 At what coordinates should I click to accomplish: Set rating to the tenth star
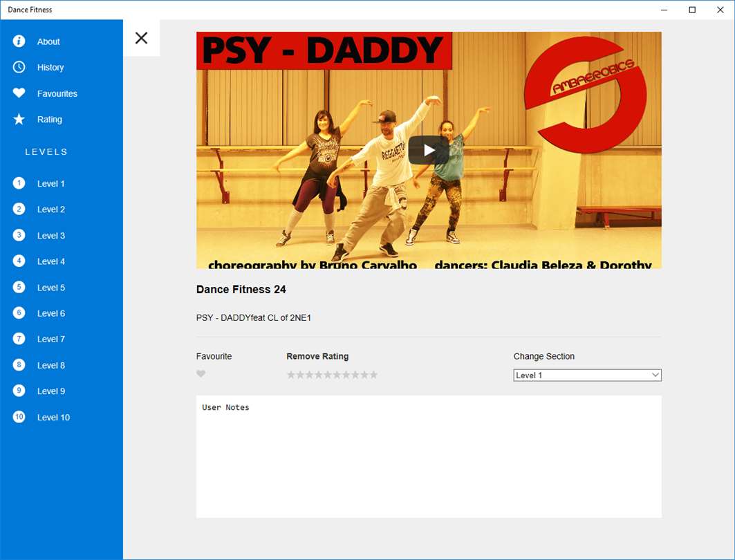tap(373, 375)
